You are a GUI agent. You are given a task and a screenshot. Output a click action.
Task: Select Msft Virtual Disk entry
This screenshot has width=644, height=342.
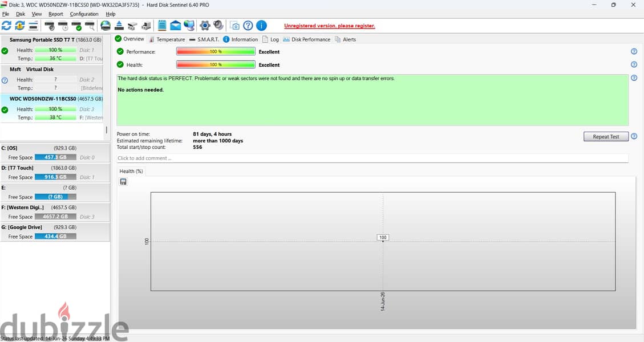click(52, 79)
